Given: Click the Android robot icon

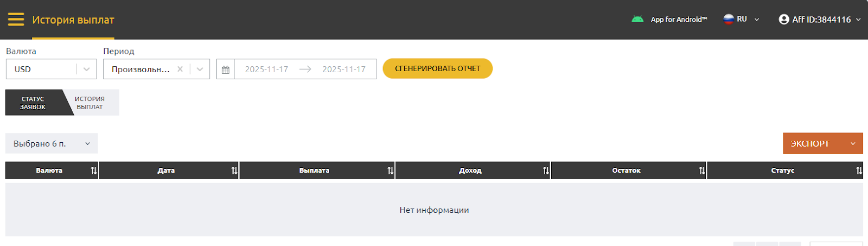Looking at the screenshot, I should click(x=637, y=19).
